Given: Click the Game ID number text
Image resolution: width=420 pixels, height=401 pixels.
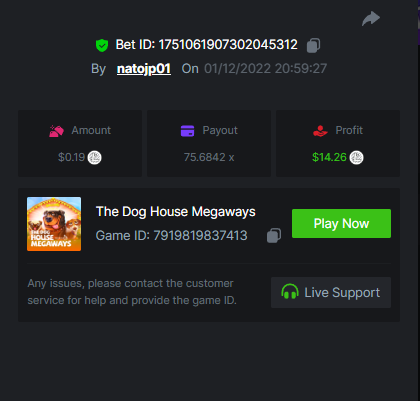Looking at the screenshot, I should 200,236.
